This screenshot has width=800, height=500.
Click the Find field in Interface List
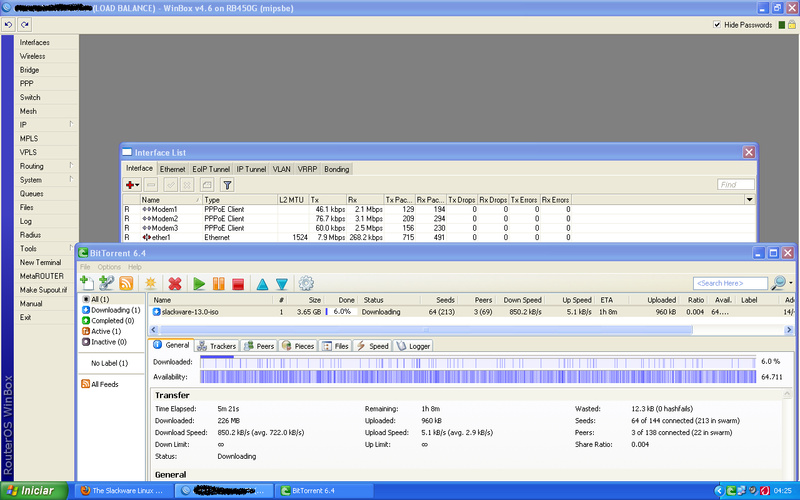pyautogui.click(x=735, y=185)
